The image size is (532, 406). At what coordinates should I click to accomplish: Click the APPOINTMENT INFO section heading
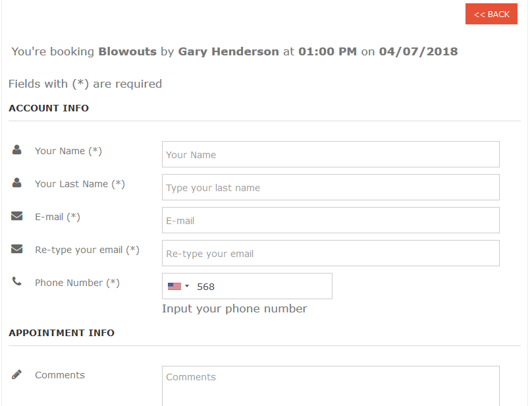point(61,333)
